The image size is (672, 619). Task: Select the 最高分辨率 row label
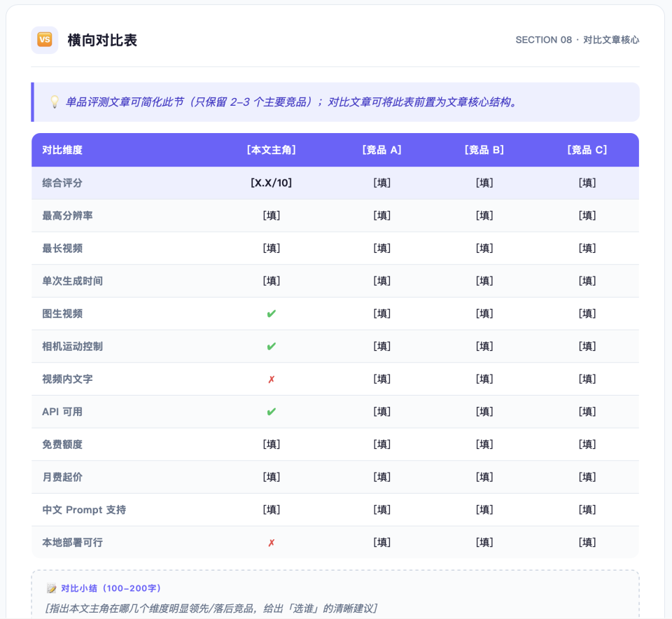67,216
